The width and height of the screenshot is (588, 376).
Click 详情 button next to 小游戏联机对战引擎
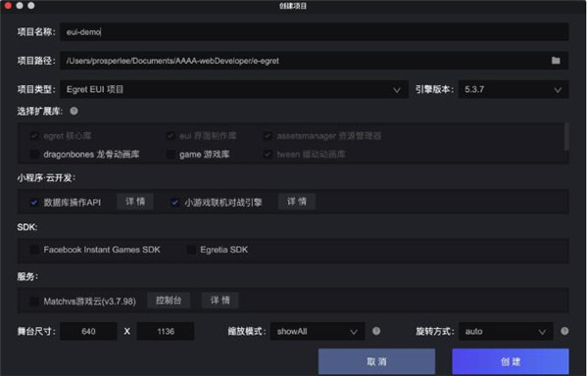(297, 202)
